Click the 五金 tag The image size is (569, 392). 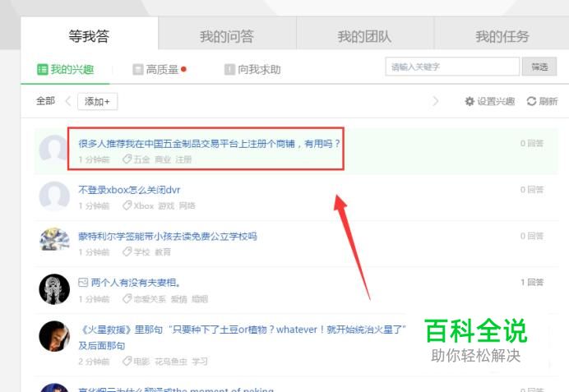click(141, 159)
